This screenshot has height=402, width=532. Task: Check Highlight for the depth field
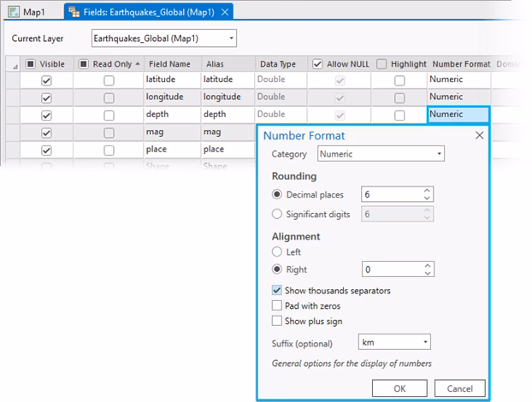click(399, 115)
